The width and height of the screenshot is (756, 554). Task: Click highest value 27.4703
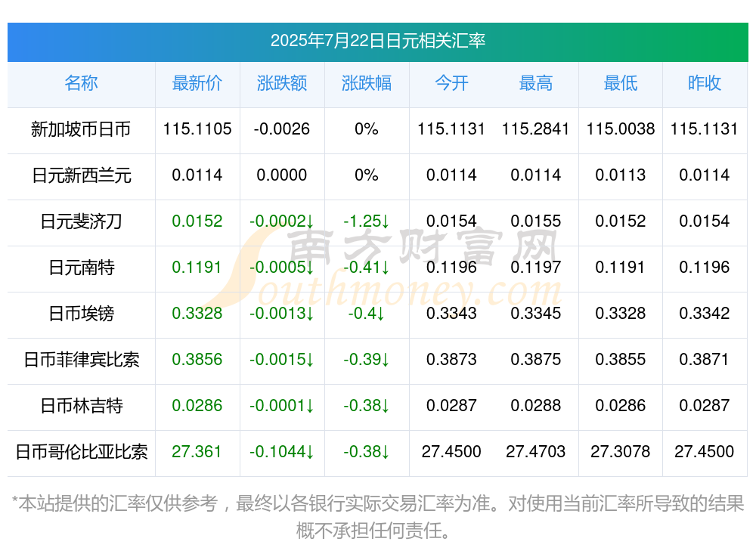pos(536,452)
